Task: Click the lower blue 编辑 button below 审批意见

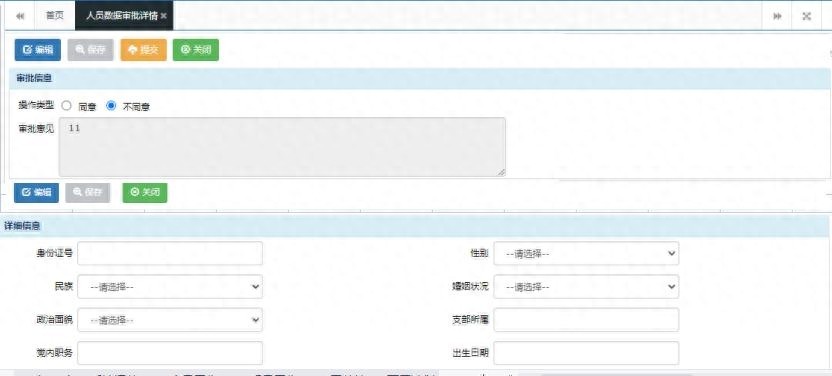Action: click(x=37, y=193)
